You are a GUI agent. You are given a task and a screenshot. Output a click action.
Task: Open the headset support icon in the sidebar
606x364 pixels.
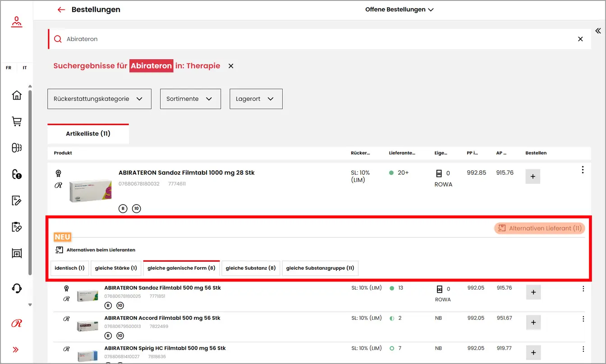pos(17,288)
